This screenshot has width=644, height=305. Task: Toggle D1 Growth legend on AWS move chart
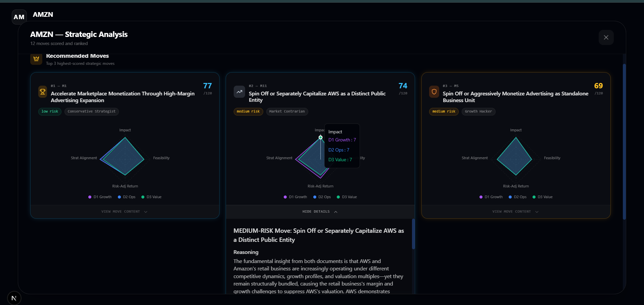295,197
